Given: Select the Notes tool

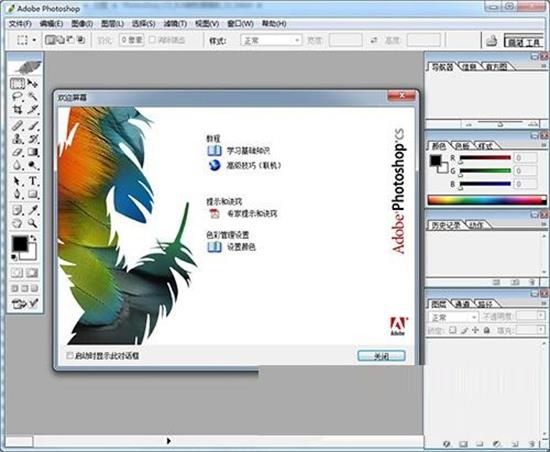Looking at the screenshot, I should (x=17, y=210).
